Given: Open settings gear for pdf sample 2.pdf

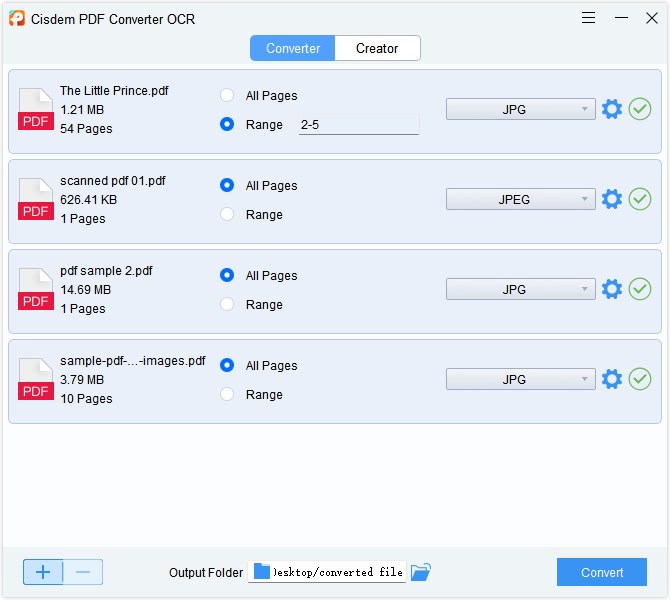Looking at the screenshot, I should coord(611,289).
